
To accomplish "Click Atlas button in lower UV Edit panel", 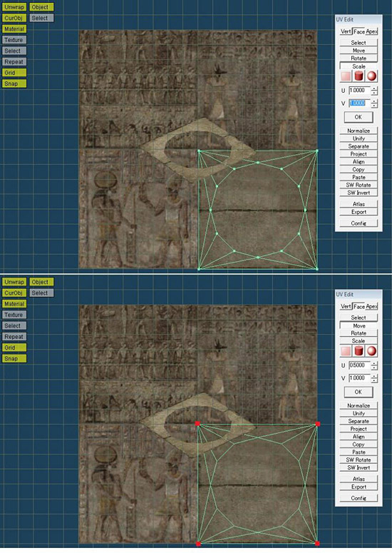I will click(x=359, y=479).
